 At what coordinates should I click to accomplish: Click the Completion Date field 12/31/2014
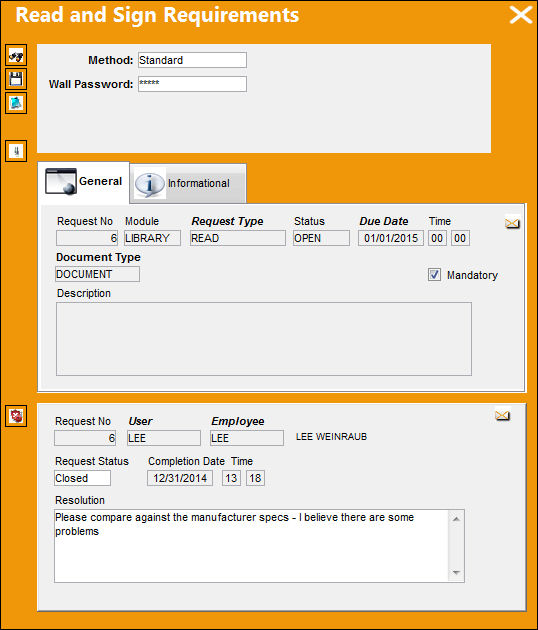click(180, 478)
